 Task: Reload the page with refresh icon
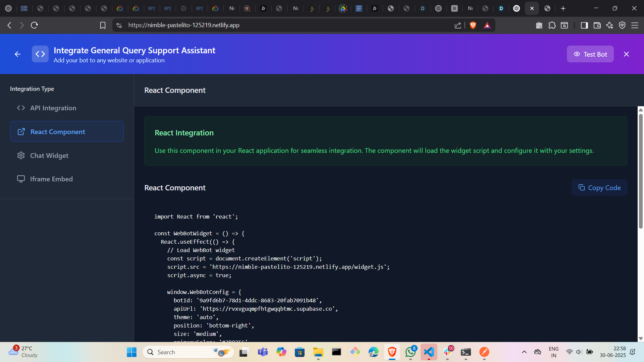pyautogui.click(x=34, y=25)
